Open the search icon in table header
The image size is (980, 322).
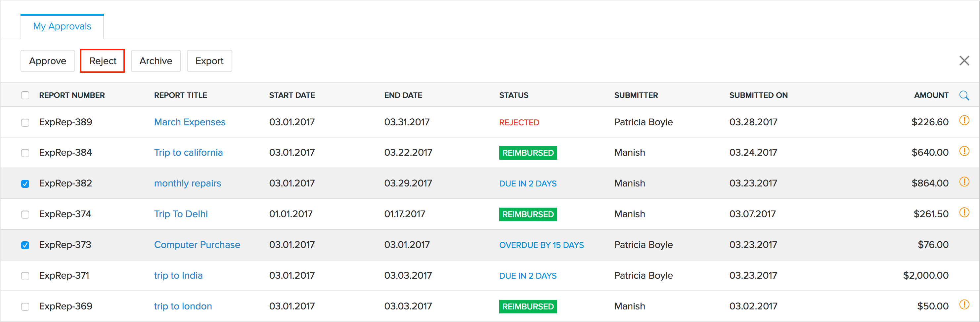965,95
